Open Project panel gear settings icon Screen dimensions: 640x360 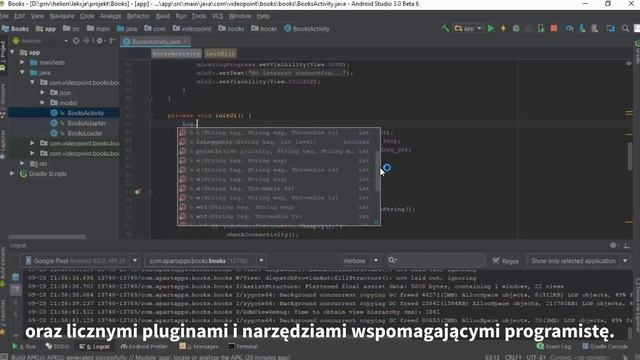[x=99, y=41]
